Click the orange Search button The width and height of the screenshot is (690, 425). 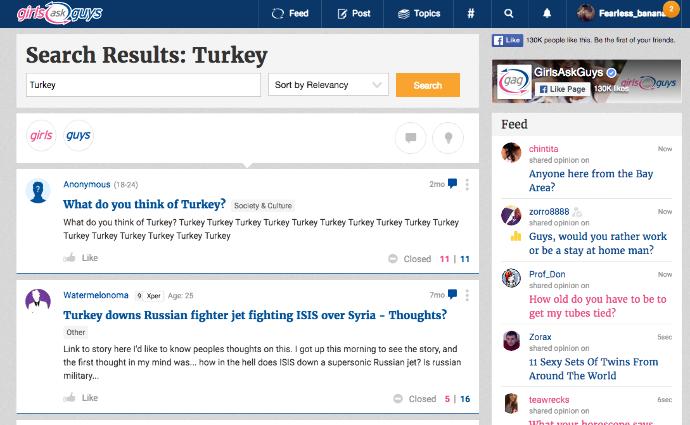428,85
